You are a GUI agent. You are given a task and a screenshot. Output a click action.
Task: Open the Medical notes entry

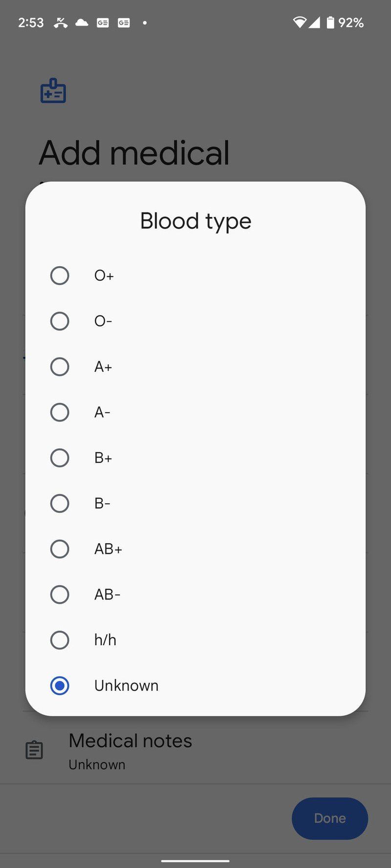(x=130, y=751)
